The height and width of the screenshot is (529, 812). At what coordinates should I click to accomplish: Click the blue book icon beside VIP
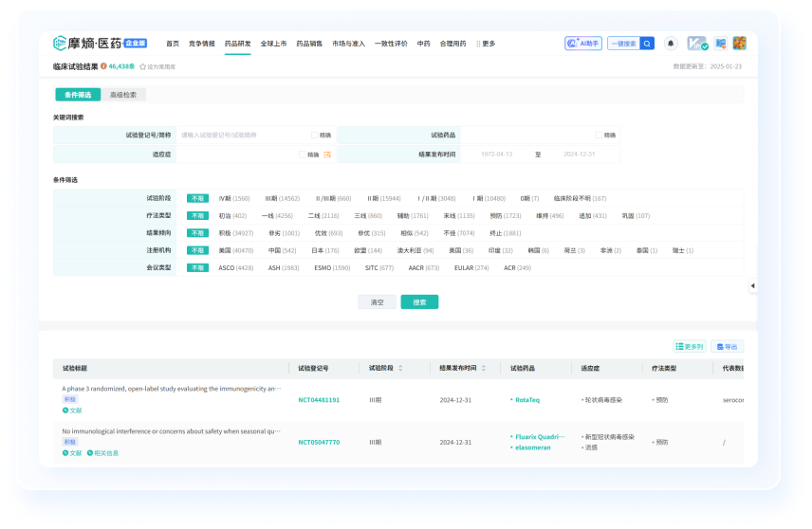click(720, 44)
